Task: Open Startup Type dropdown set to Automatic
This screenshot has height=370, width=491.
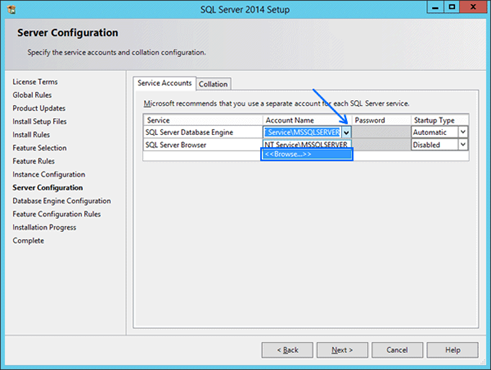Action: pos(463,132)
